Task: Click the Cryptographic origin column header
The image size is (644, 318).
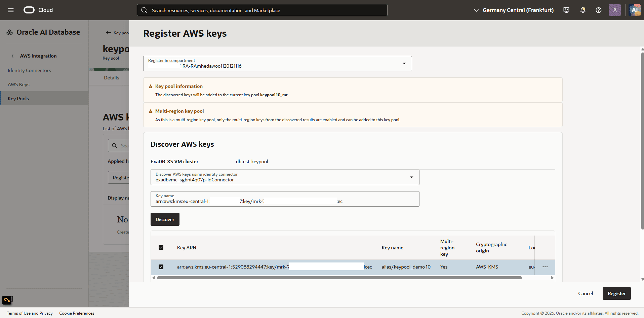Action: point(491,248)
